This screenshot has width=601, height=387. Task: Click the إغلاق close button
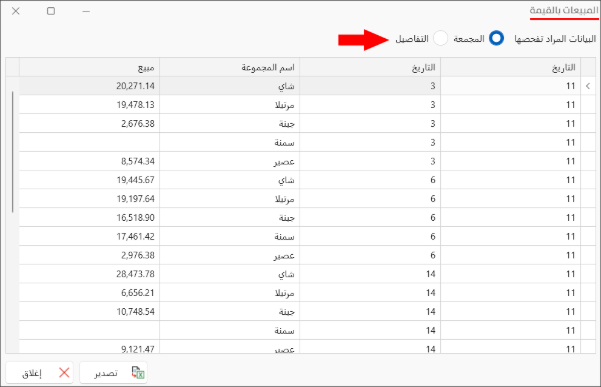[x=39, y=373]
